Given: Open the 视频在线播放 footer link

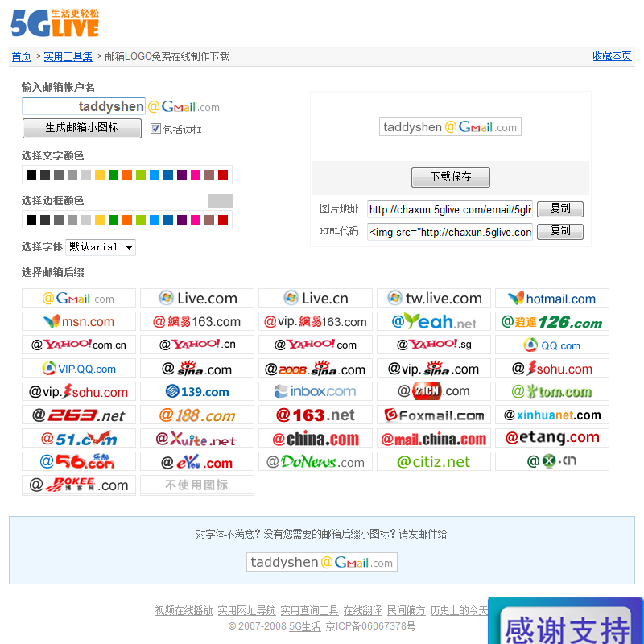Looking at the screenshot, I should (x=184, y=611).
